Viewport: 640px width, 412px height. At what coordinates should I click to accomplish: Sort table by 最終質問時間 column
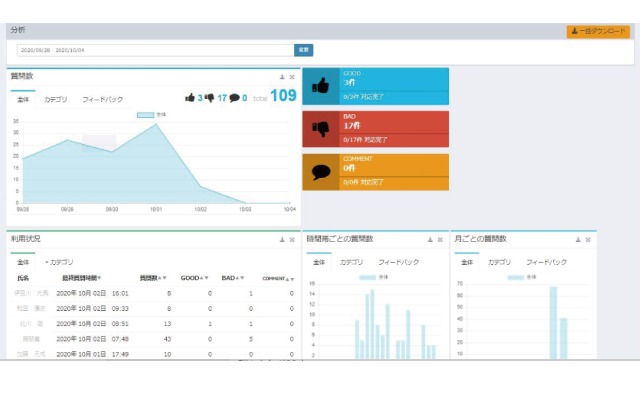click(x=81, y=278)
